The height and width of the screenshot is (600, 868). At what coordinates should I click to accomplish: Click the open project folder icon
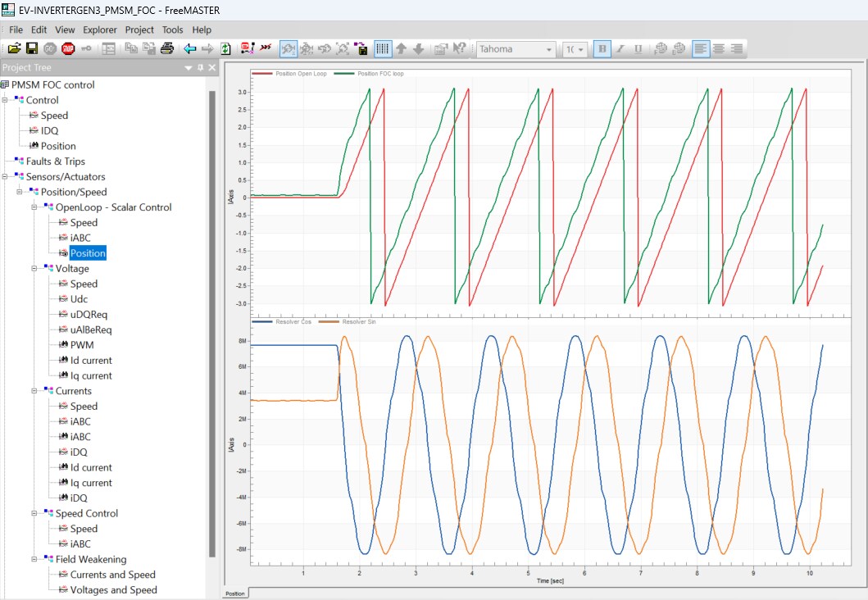point(14,49)
